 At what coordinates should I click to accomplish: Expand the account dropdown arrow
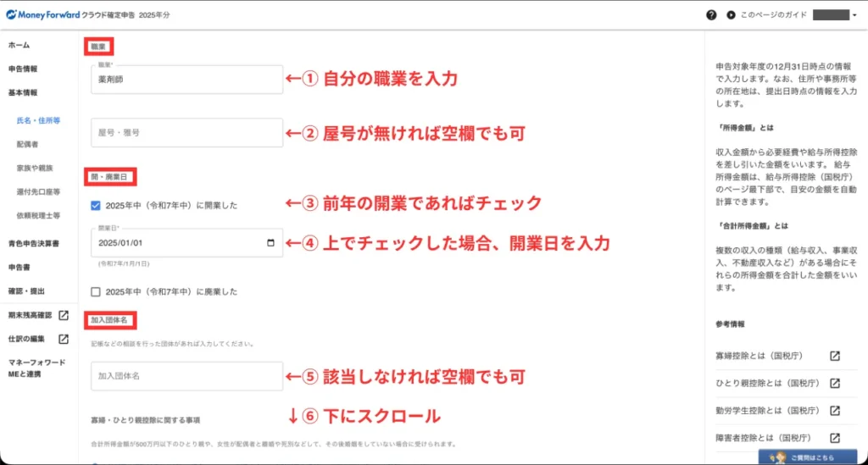[854, 15]
